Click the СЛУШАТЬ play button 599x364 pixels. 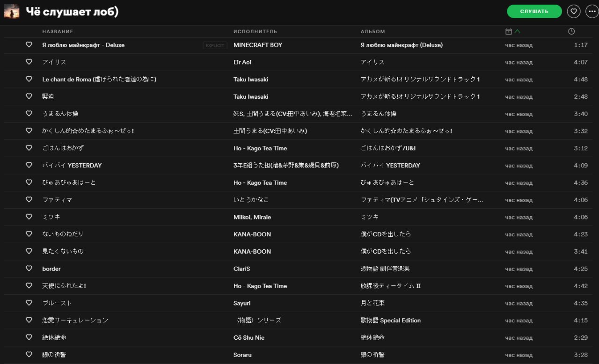(534, 11)
